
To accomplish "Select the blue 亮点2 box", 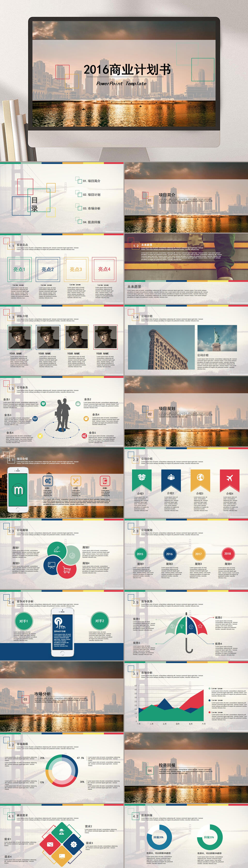I will (48, 269).
